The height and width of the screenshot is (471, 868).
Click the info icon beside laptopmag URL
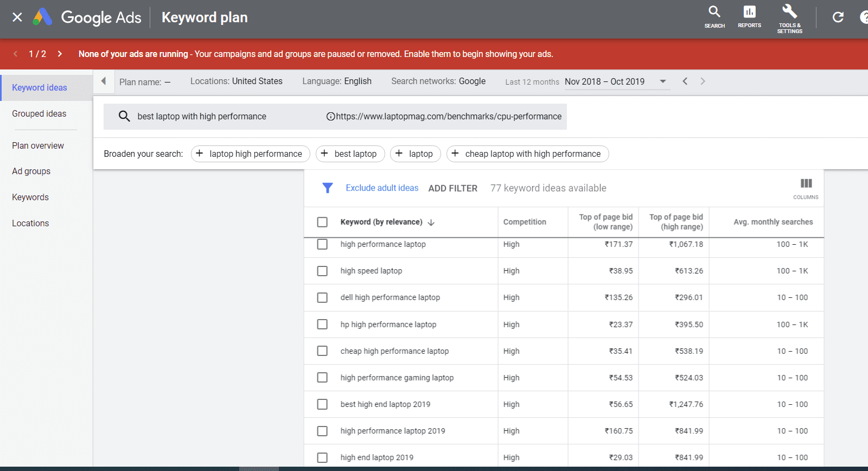click(x=330, y=116)
